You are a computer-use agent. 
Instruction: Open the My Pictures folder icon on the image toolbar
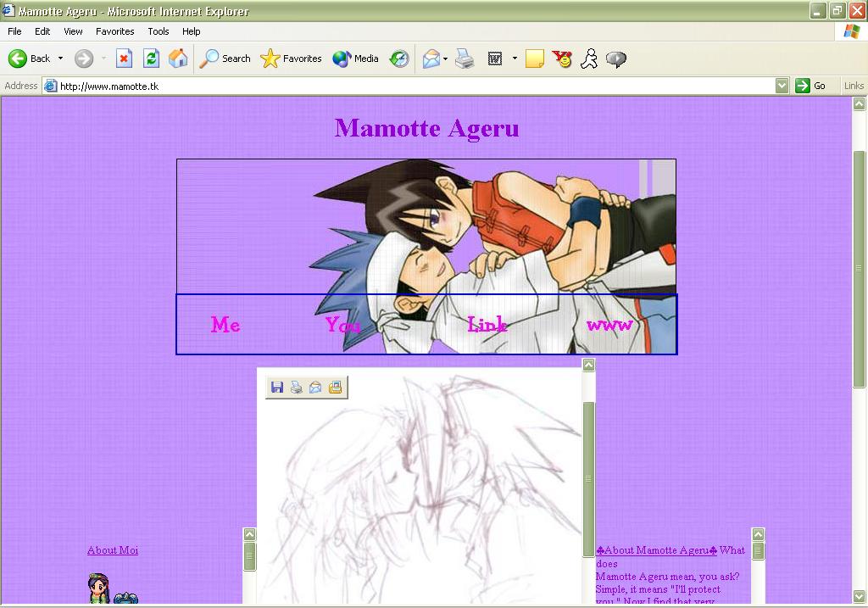335,388
